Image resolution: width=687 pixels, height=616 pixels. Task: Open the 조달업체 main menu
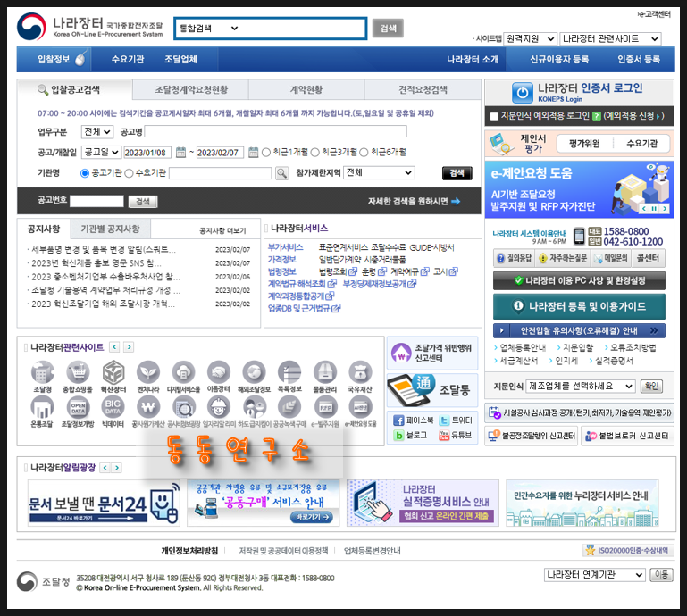click(180, 60)
